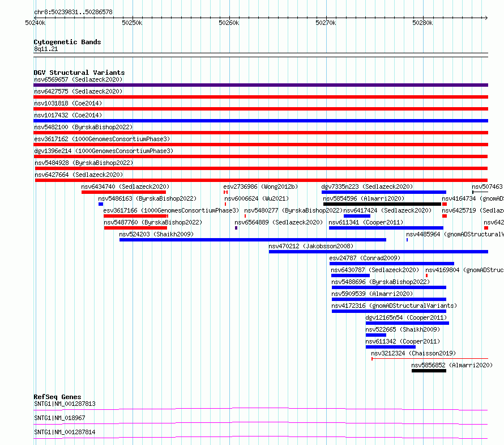Click dgv12165n54 (Cooper2011) label

point(406,317)
